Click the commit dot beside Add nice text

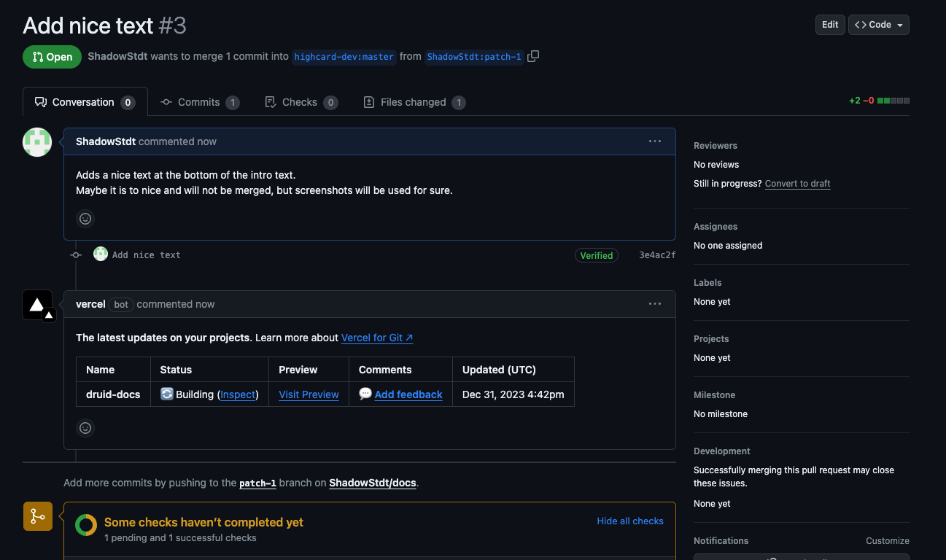75,254
